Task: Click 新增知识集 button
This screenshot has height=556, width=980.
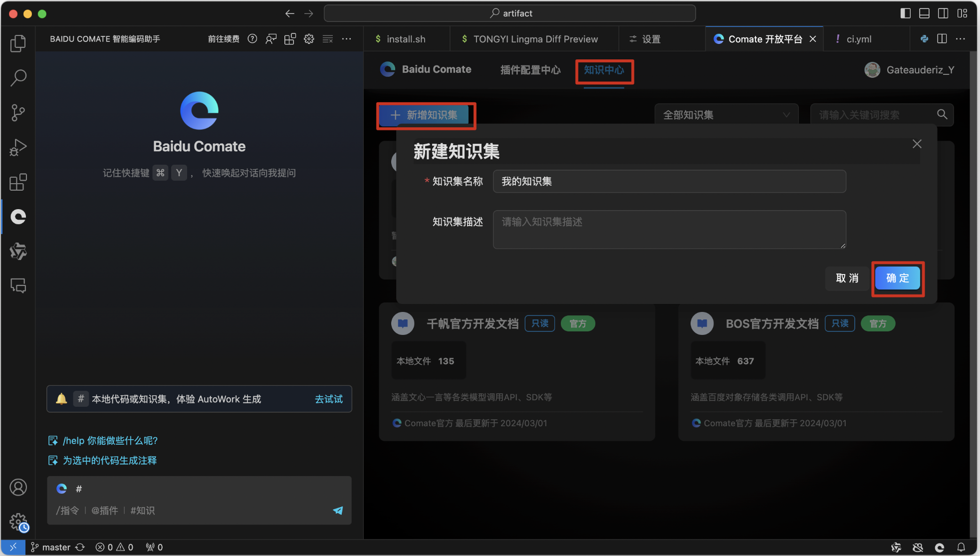Action: (424, 115)
